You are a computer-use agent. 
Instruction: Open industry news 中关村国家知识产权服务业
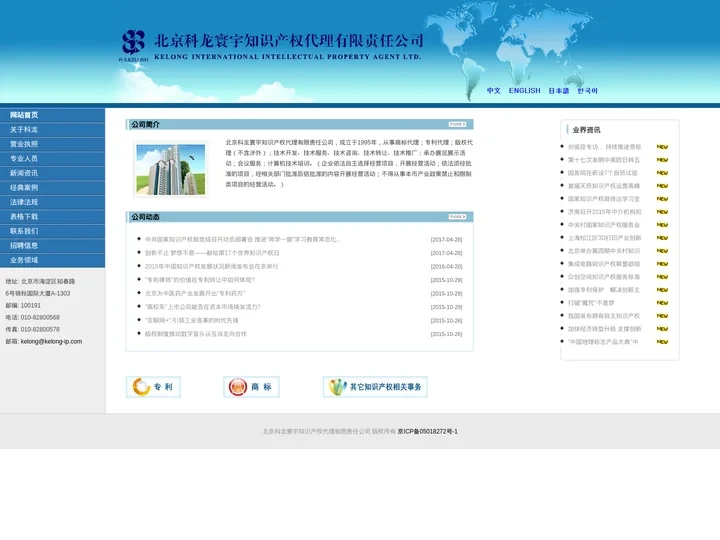[604, 225]
